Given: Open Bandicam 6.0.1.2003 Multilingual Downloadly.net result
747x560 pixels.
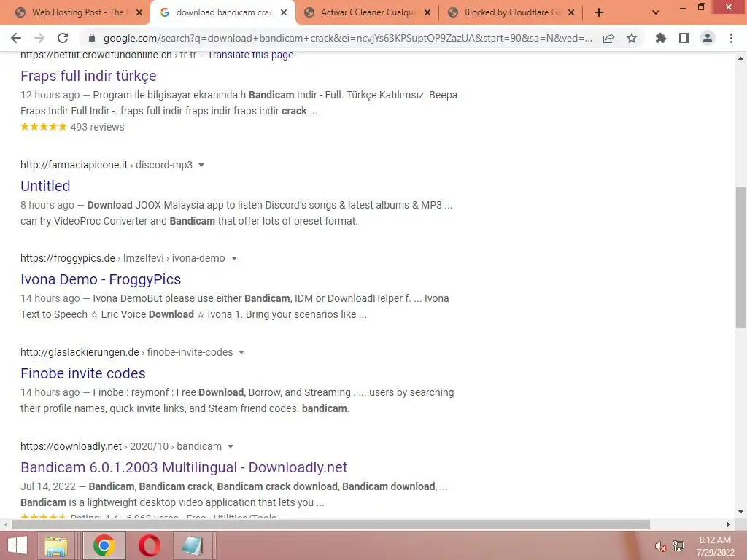Looking at the screenshot, I should coord(184,467).
